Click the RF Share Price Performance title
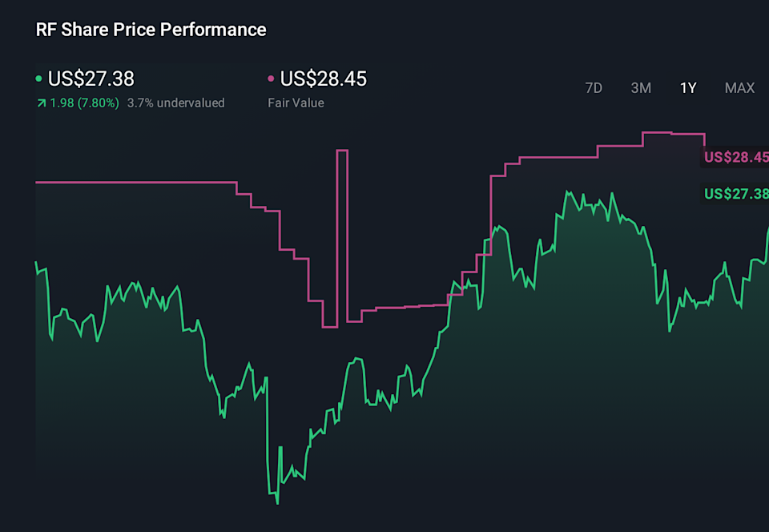 151,30
